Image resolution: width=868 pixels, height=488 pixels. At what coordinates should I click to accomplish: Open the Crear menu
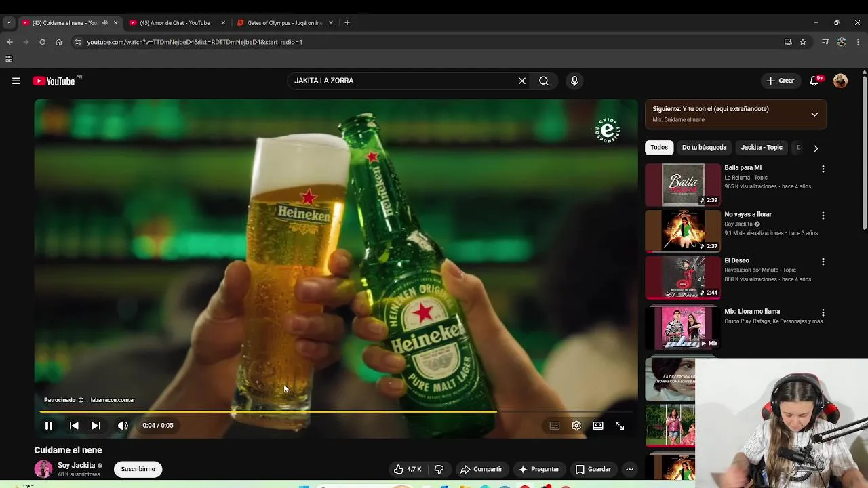point(780,81)
